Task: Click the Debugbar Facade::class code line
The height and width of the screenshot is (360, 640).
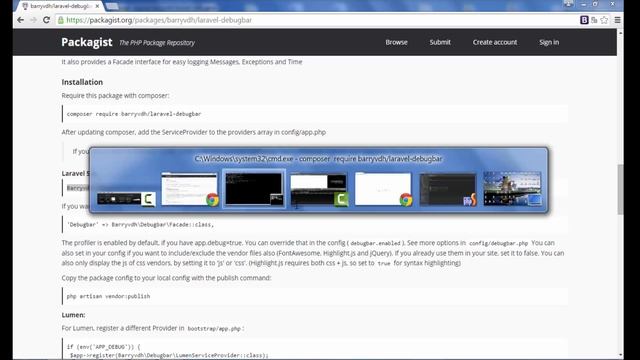Action: tap(140, 224)
